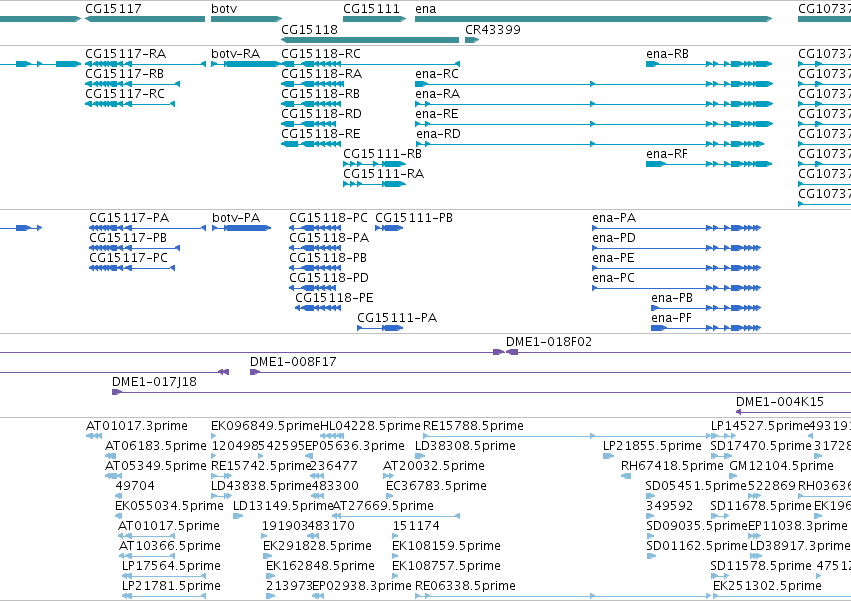Select EST label EK162848.5prime

(320, 567)
